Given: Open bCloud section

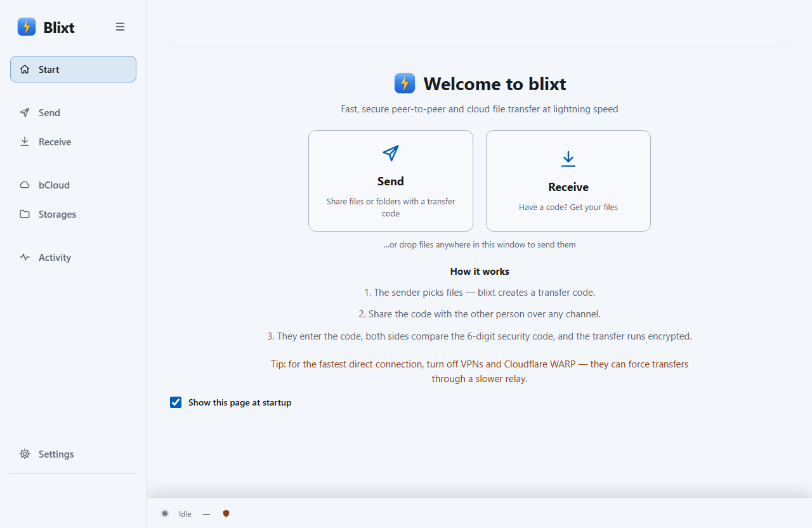Looking at the screenshot, I should [73, 185].
